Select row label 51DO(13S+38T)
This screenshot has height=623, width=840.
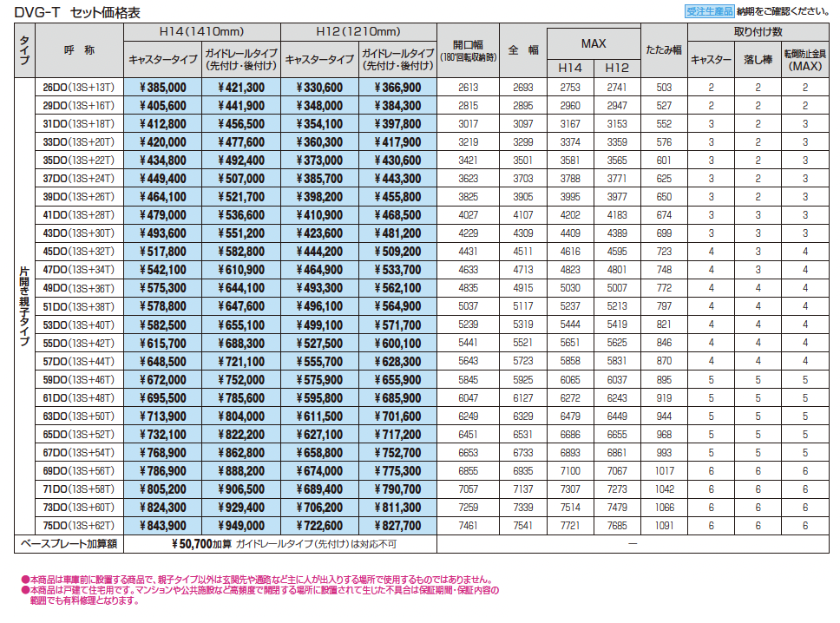(x=79, y=306)
